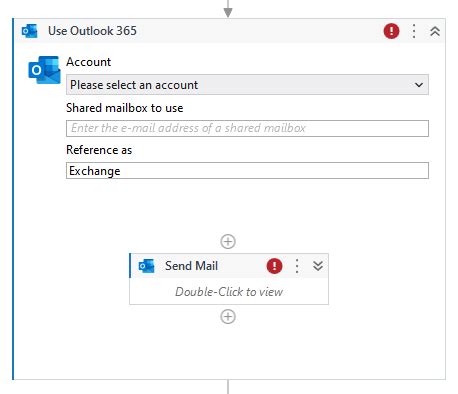Select the Use Outlook 365 title text

(92, 31)
